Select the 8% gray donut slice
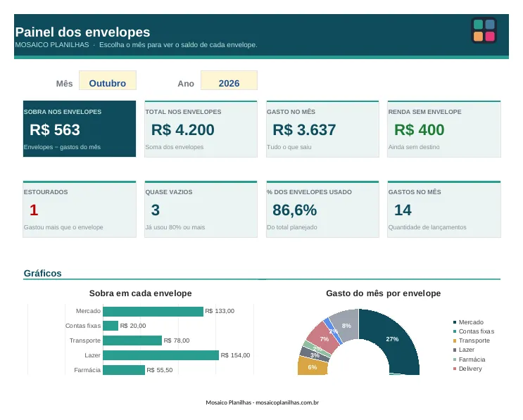 click(346, 326)
